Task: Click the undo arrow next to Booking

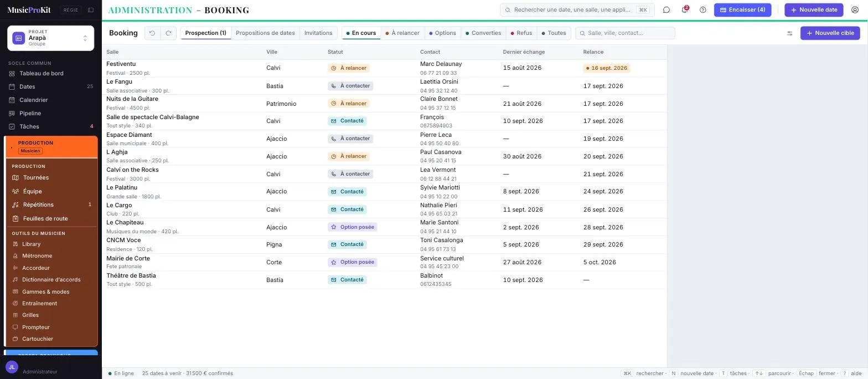Action: [152, 33]
